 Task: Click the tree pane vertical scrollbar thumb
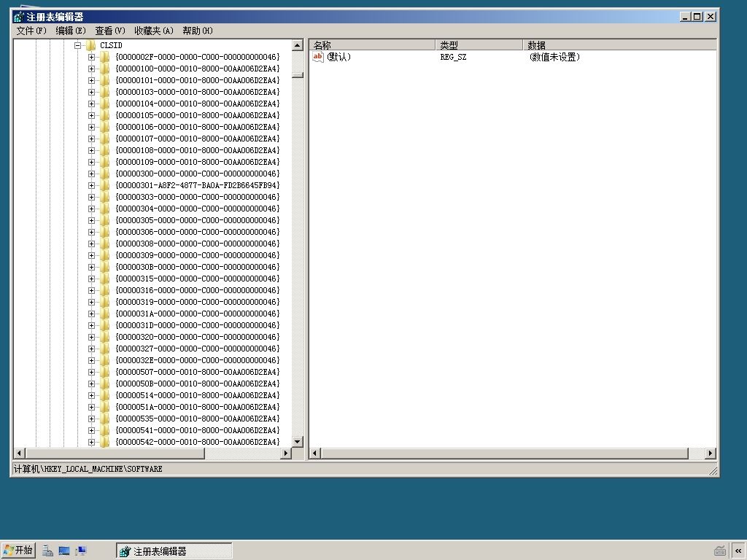298,75
